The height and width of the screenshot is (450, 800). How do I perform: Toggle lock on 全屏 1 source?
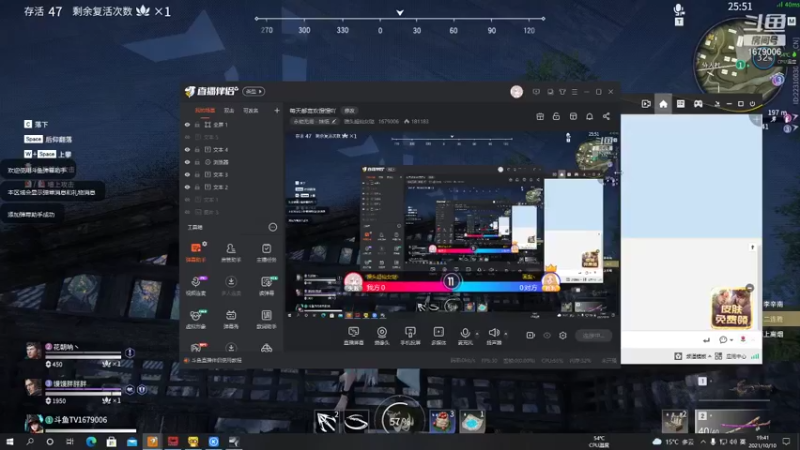(x=197, y=124)
